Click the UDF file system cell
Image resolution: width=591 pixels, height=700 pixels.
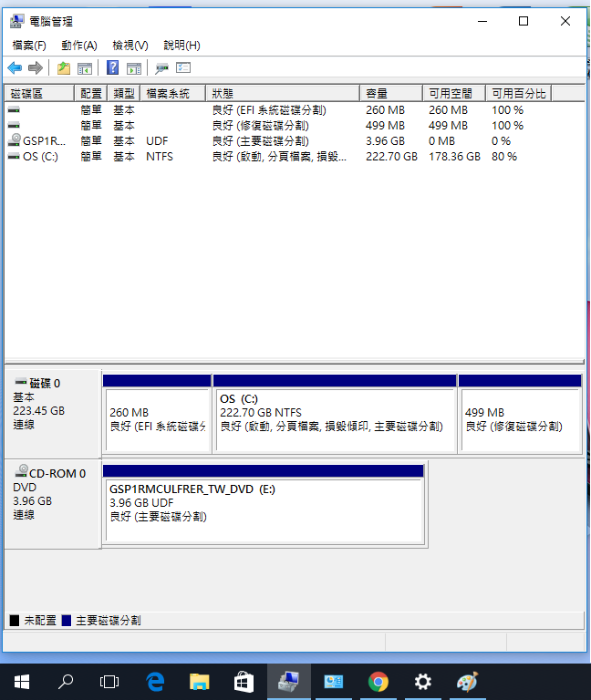(x=157, y=141)
